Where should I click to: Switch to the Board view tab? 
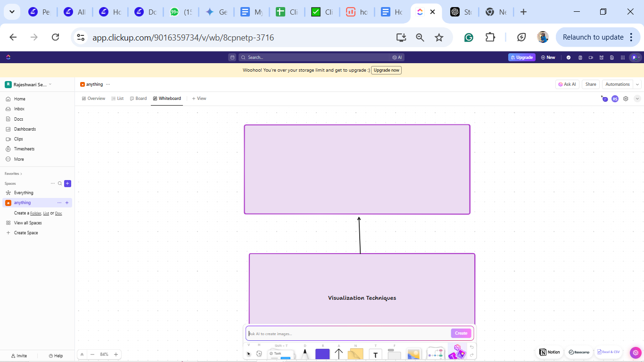[x=138, y=99]
